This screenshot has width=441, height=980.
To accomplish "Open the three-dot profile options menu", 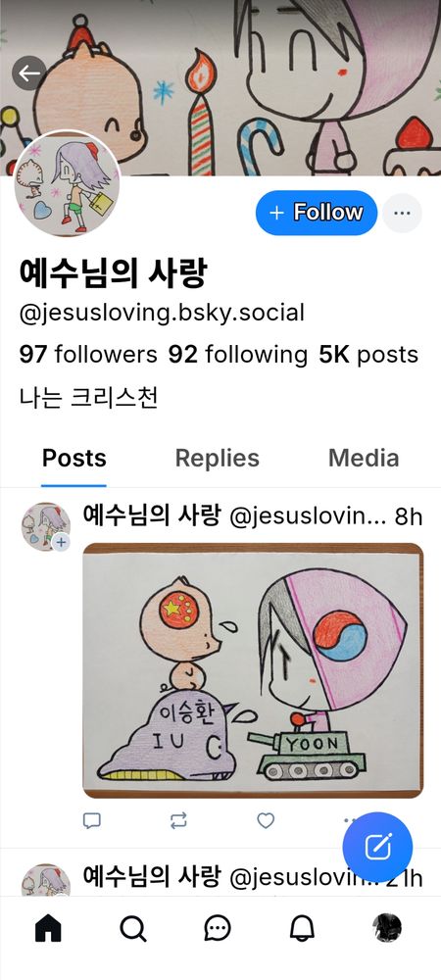I will click(x=402, y=213).
